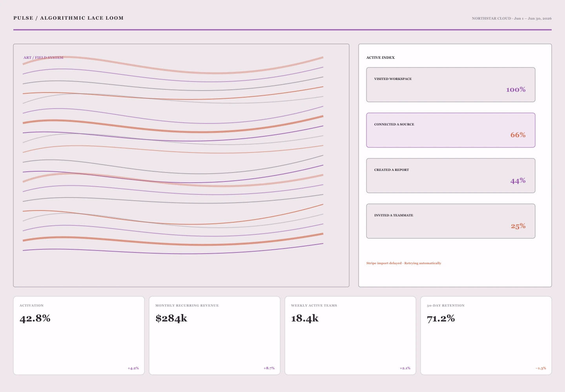565x392 pixels.
Task: Select the "18.4k" teams value
Action: click(304, 318)
